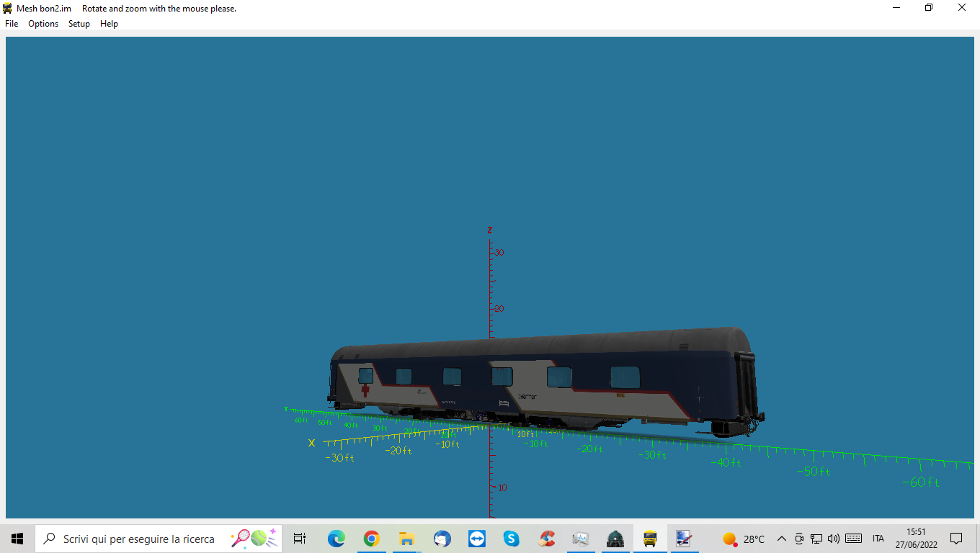Close the Mesh bon2.im window
980x553 pixels.
(x=962, y=8)
